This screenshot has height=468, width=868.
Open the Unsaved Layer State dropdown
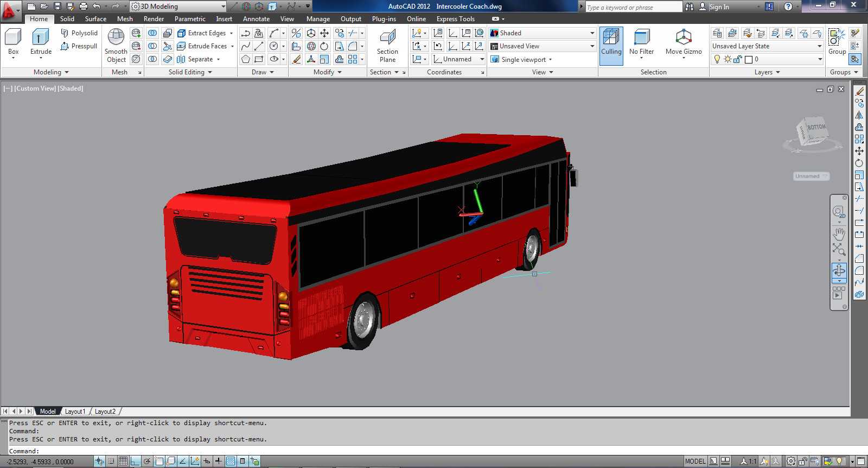click(767, 46)
